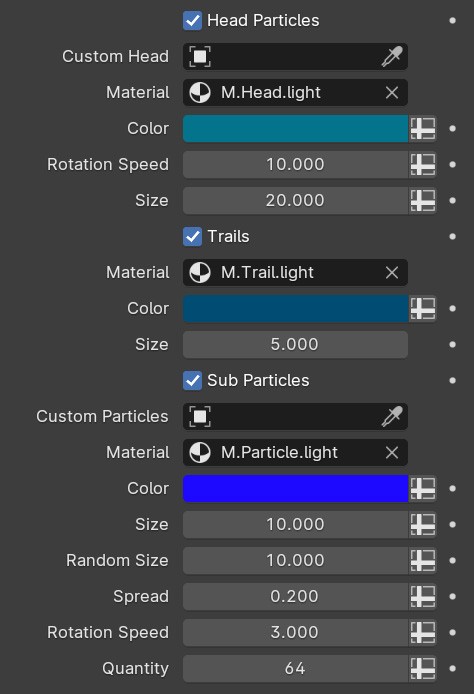Click the Custom Head eyedropper icon

pyautogui.click(x=392, y=57)
